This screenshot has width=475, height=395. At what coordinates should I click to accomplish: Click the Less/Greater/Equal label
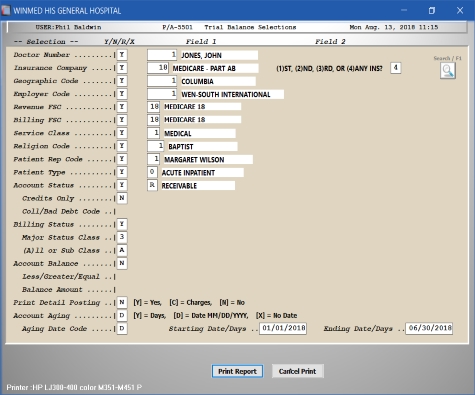[x=61, y=277]
